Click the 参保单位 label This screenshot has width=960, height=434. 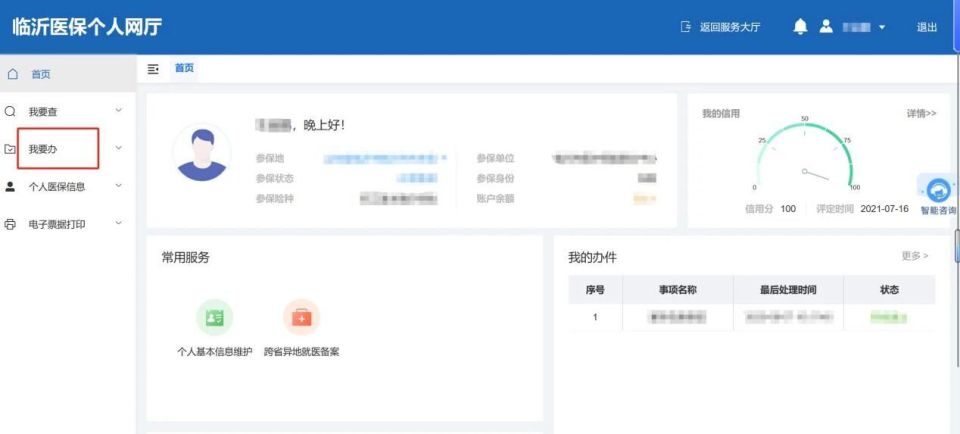(x=495, y=159)
